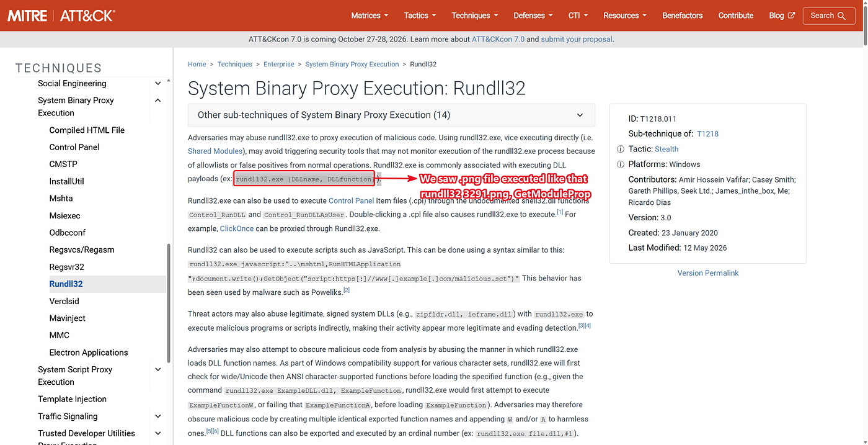The image size is (868, 445).
Task: Select Template Injection in the sidebar
Action: point(72,399)
